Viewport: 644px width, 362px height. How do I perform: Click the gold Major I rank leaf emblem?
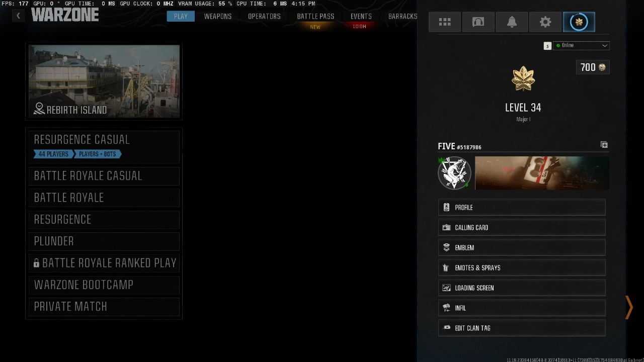pos(523,79)
